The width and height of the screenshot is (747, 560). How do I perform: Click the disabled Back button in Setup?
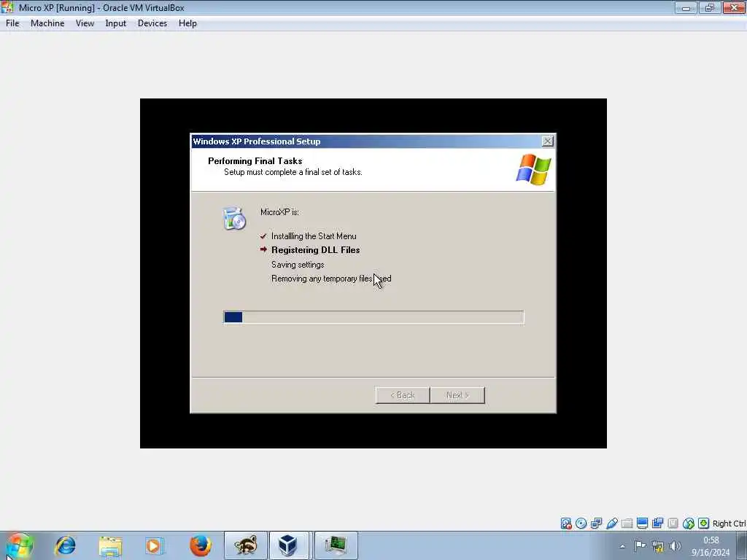pyautogui.click(x=403, y=395)
